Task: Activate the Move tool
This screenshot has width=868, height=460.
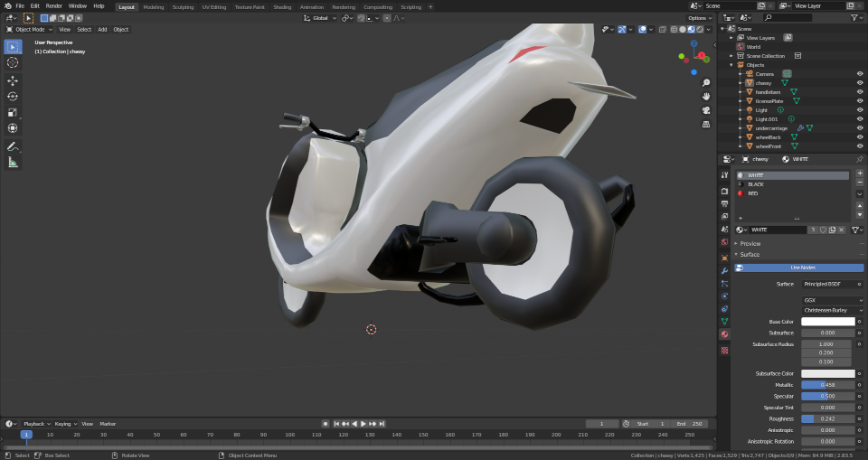Action: click(x=13, y=80)
